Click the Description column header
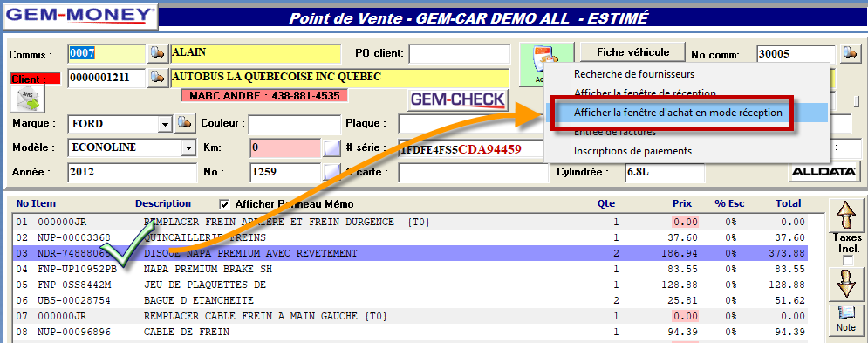The height and width of the screenshot is (343, 868). point(163,204)
